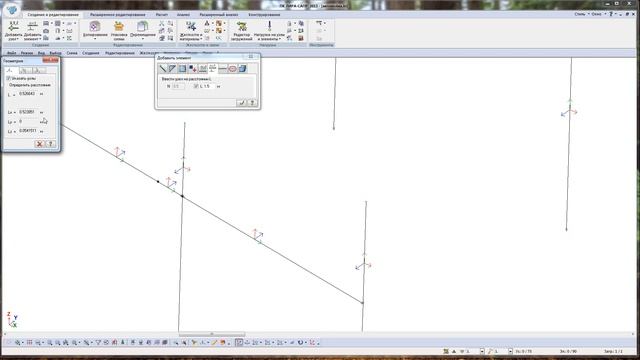This screenshot has width=640, height=360.
Task: Open the second status bar dropdown
Action: tap(510, 351)
